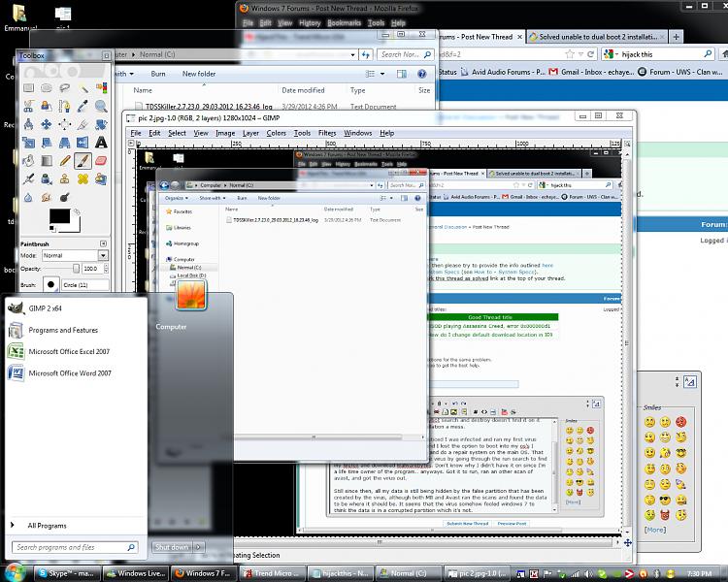Select the Clone stamp tool

coord(64,178)
